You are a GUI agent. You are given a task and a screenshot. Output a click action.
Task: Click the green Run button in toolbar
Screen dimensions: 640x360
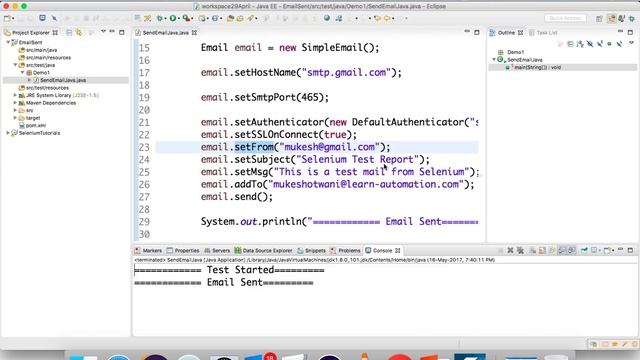[x=173, y=18]
